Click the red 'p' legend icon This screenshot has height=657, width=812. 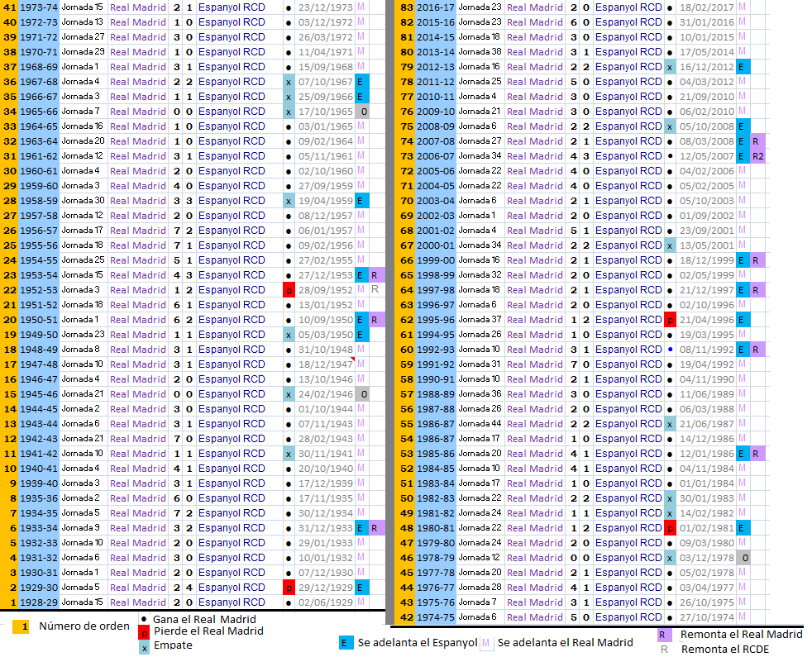pos(143,631)
